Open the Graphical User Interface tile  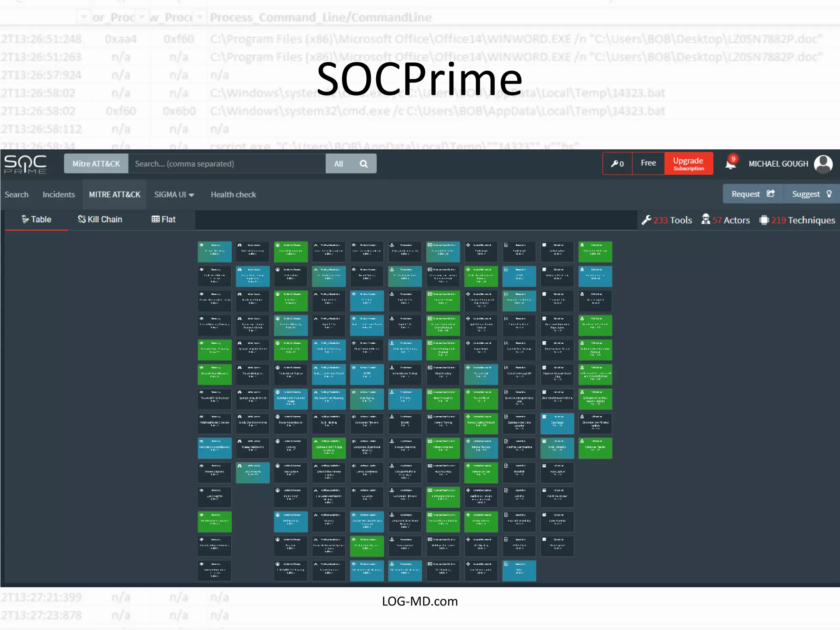[519, 448]
